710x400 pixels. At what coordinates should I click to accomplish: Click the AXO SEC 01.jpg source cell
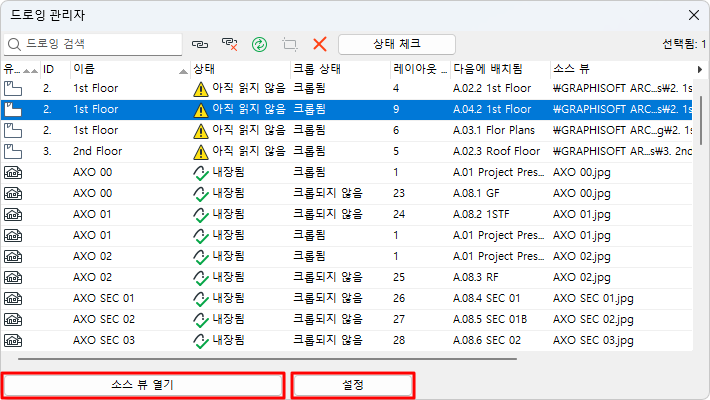point(593,299)
